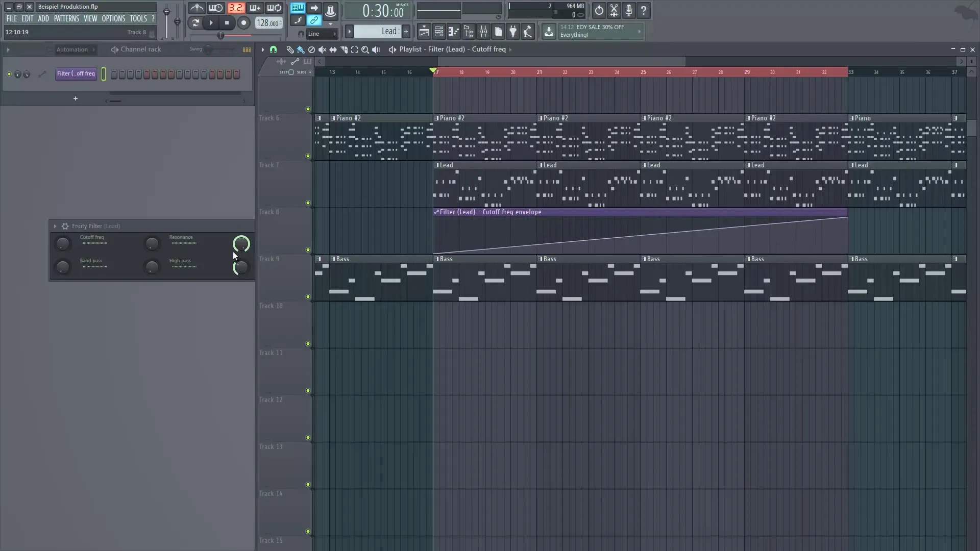Open the arrow after Playlist title Cutoff freq
980x551 pixels.
510,49
